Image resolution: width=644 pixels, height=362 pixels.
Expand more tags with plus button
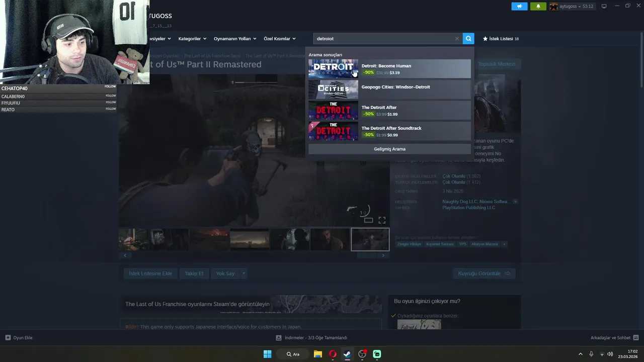pos(504,244)
